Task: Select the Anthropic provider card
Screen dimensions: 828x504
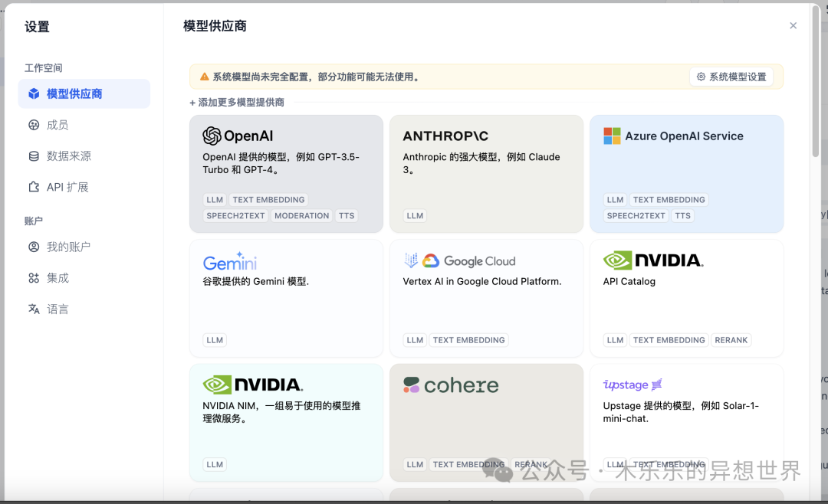Action: coord(486,174)
